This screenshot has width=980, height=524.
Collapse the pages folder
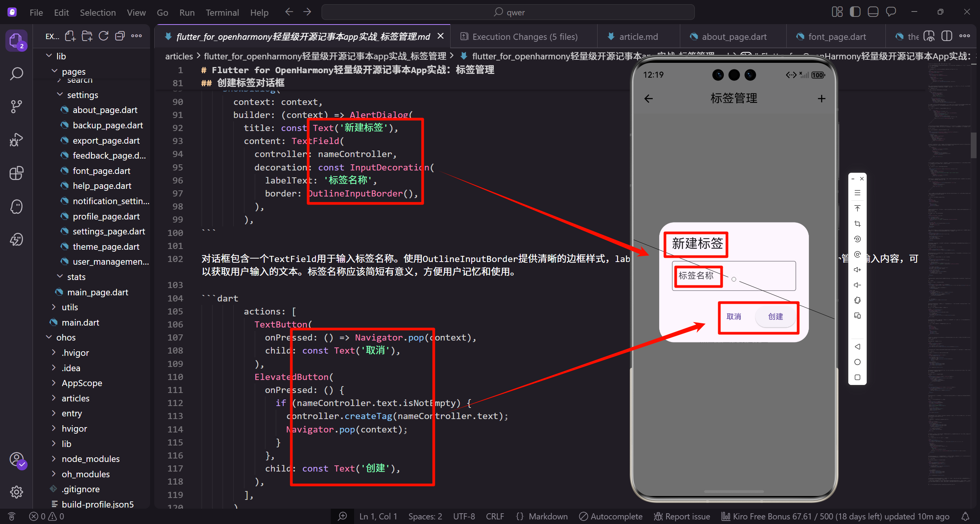click(54, 71)
